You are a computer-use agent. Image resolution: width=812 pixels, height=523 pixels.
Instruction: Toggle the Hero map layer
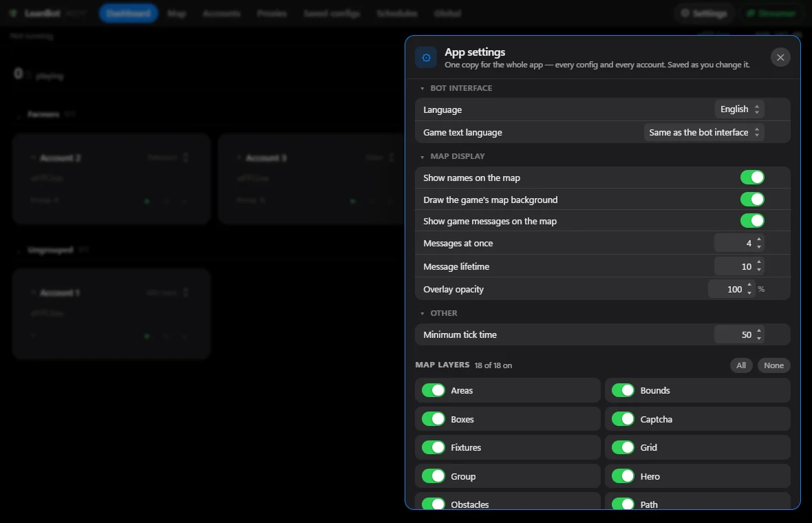click(x=623, y=476)
